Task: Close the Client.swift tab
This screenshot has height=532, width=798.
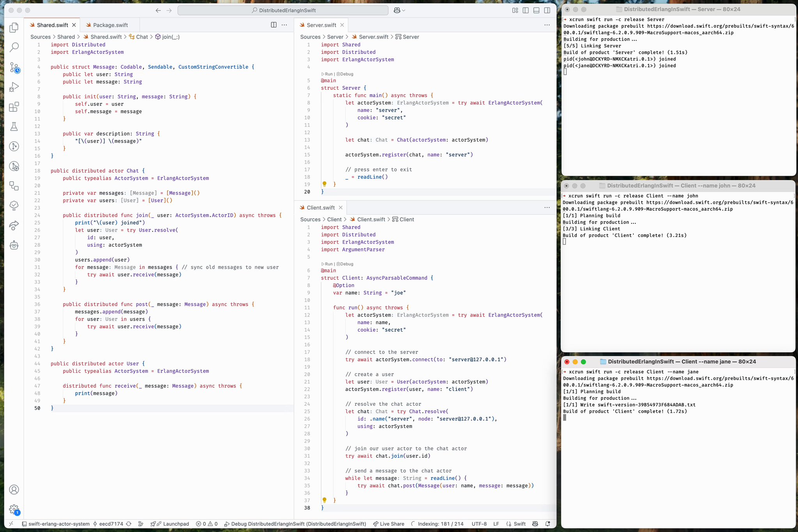Action: click(x=341, y=208)
